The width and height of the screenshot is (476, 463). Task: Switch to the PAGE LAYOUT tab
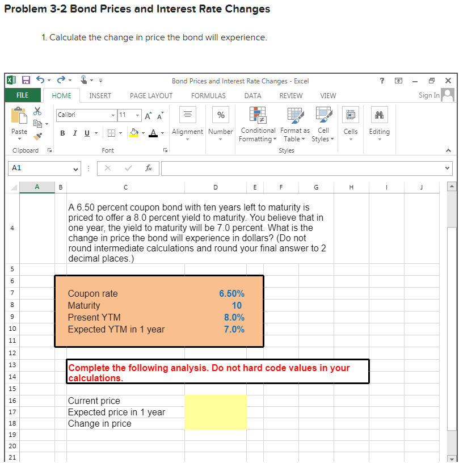pos(151,96)
